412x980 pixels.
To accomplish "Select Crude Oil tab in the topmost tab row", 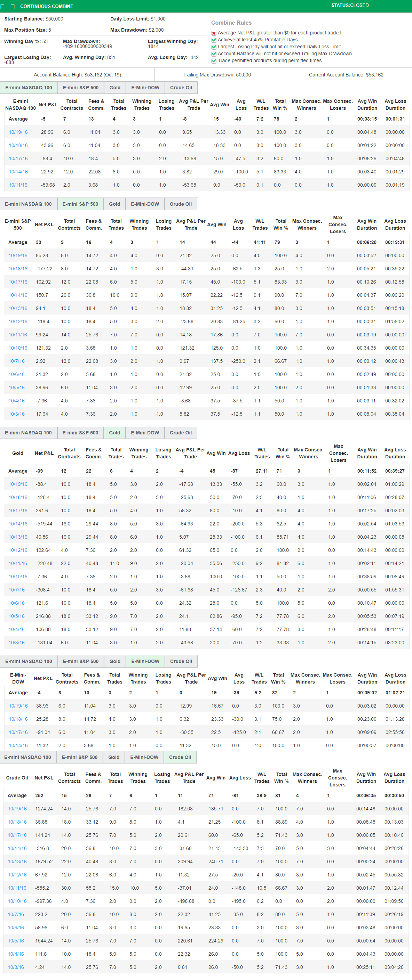I will coord(181,88).
